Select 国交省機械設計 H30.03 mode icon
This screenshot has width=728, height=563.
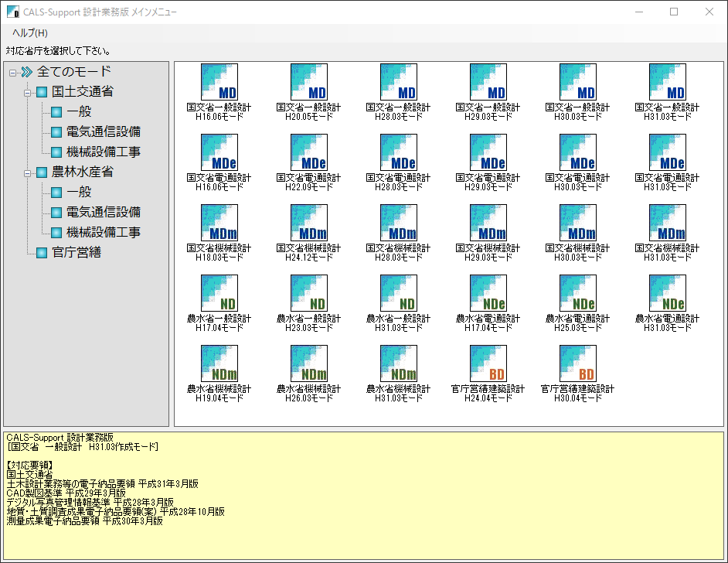[577, 223]
